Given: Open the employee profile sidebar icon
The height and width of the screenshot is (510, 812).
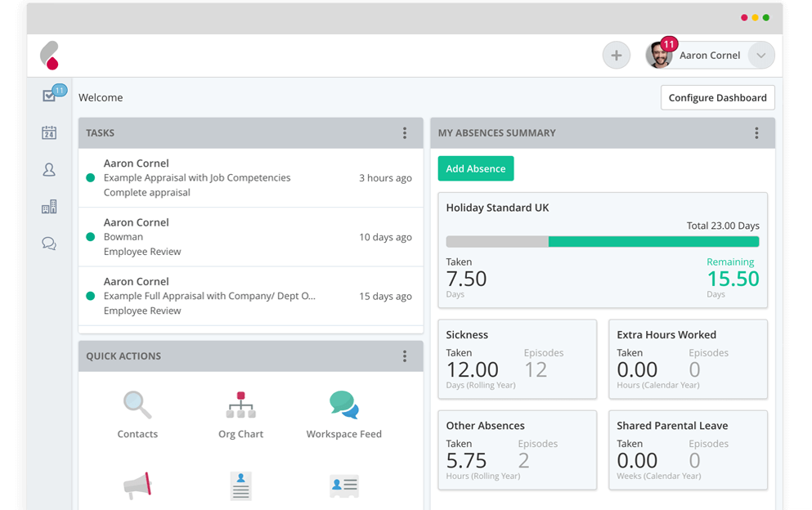Looking at the screenshot, I should (49, 169).
